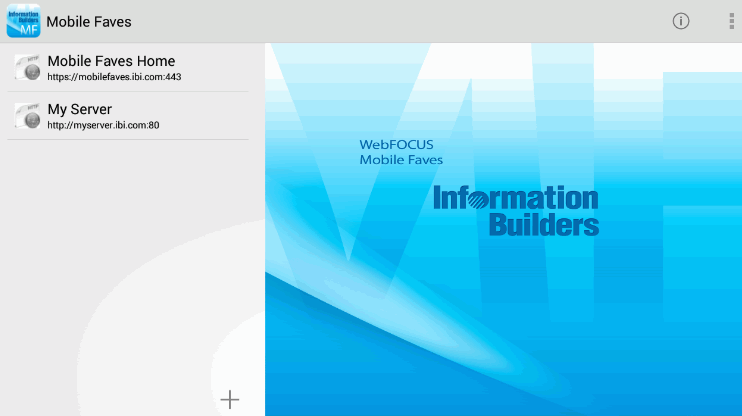This screenshot has width=742, height=416.
Task: Click the My Server HTTP icon
Action: 27,115
